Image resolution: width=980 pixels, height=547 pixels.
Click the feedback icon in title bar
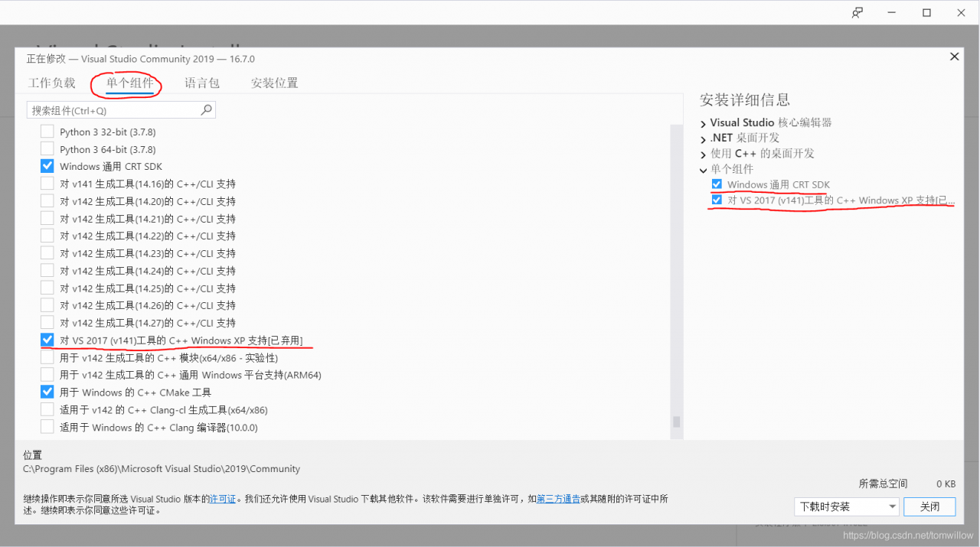pos(857,12)
